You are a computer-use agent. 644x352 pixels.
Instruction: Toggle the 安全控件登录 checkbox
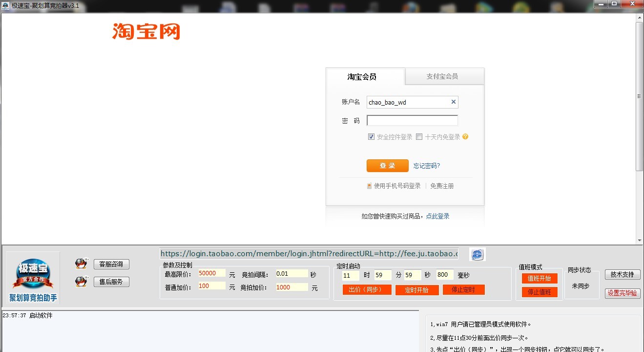[371, 137]
